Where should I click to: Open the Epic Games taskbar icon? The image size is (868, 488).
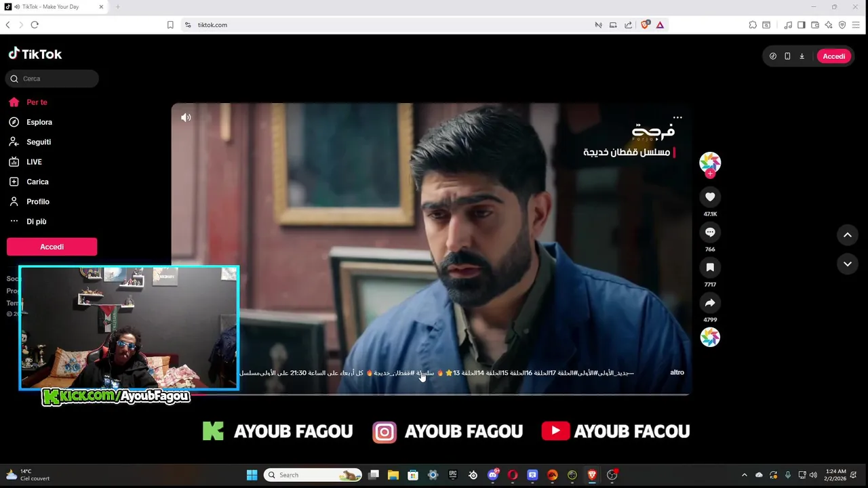pos(453,474)
